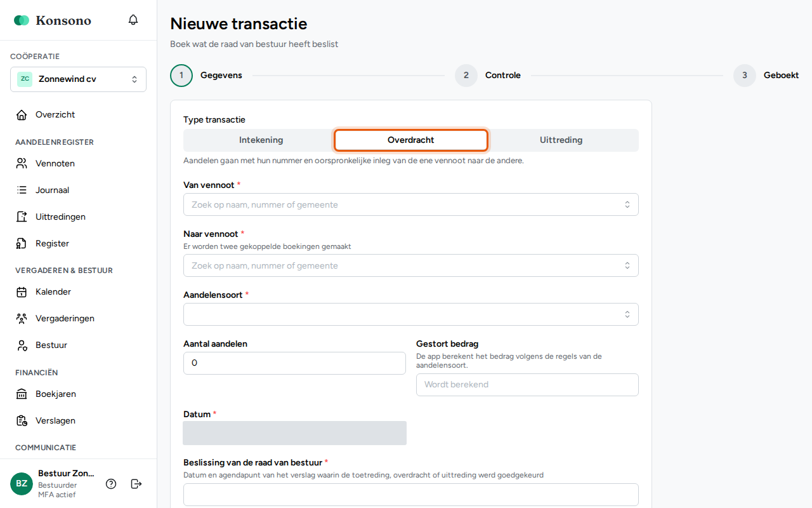This screenshot has width=812, height=508.
Task: Click the Overzicht home icon
Action: [x=22, y=115]
